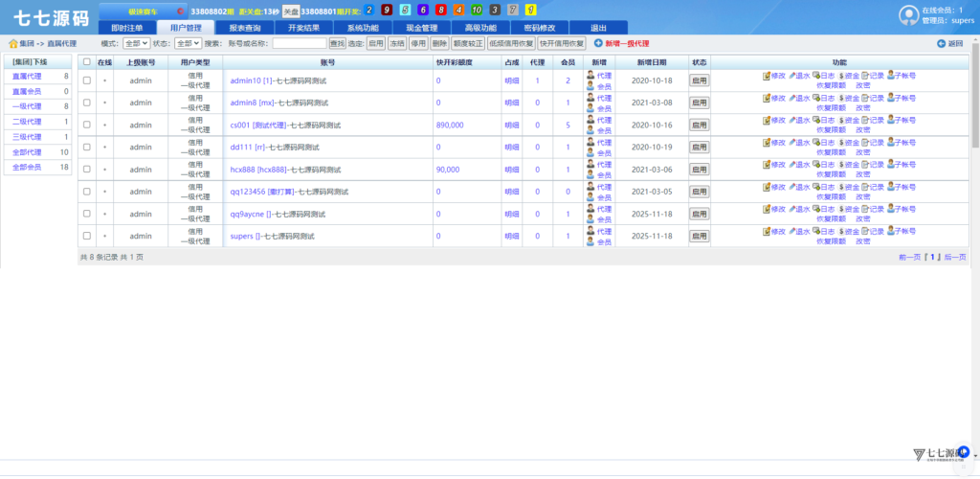Screen dimensions: 980x479
Task: Check the checkbox for admin8 row
Action: click(x=87, y=103)
